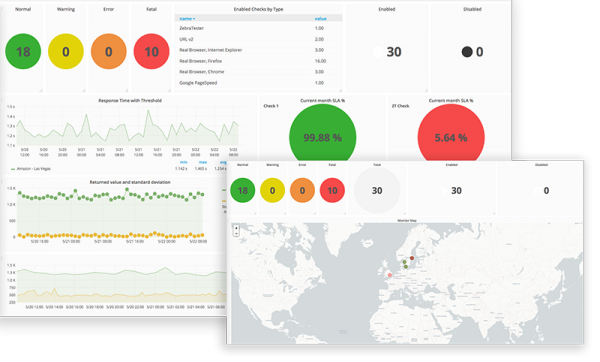Click the yellow dotted series in returned value chart

tap(111, 235)
